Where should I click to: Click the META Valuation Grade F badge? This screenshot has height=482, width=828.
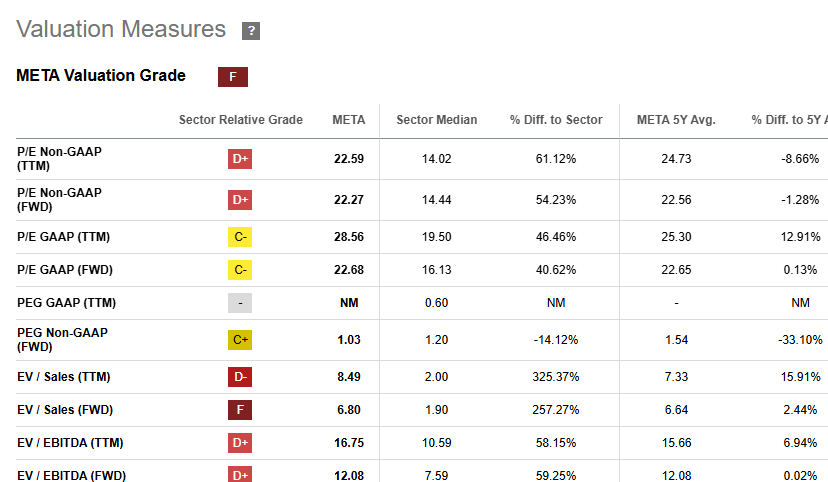coord(233,77)
